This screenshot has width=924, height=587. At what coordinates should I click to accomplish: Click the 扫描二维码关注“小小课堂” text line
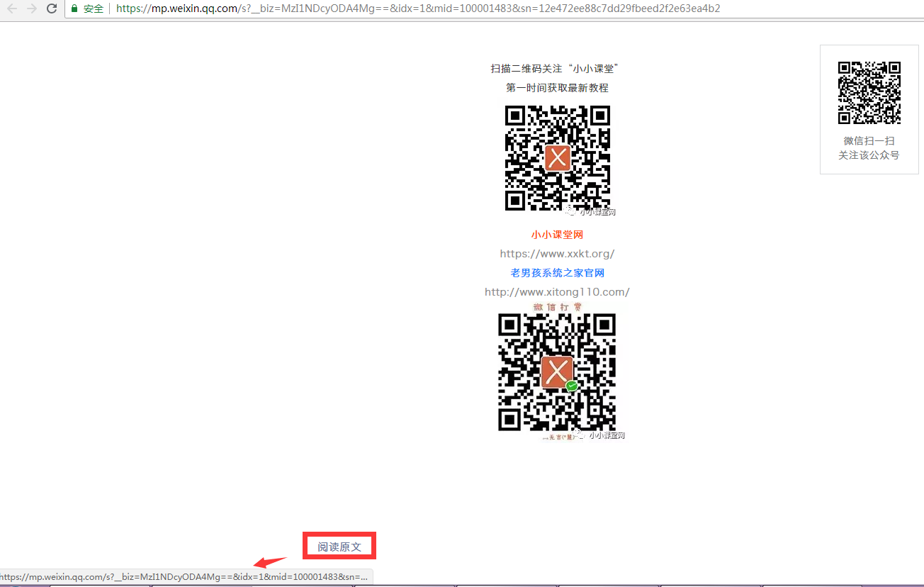(x=556, y=69)
